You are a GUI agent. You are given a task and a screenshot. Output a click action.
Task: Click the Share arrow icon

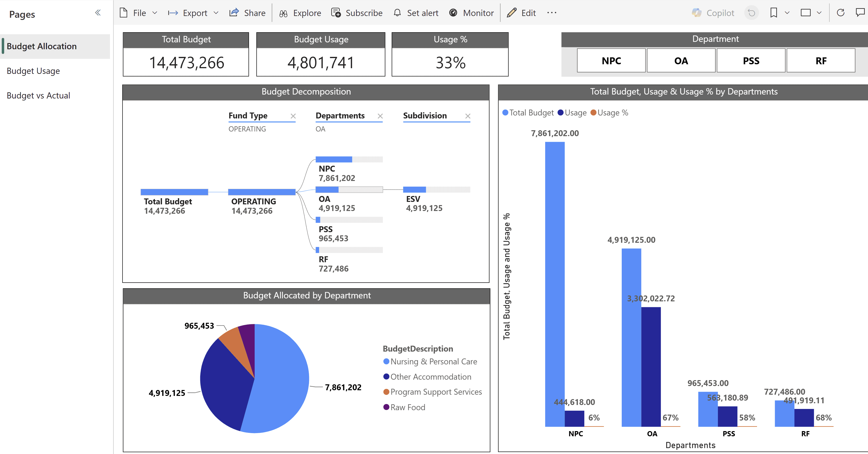pos(234,13)
